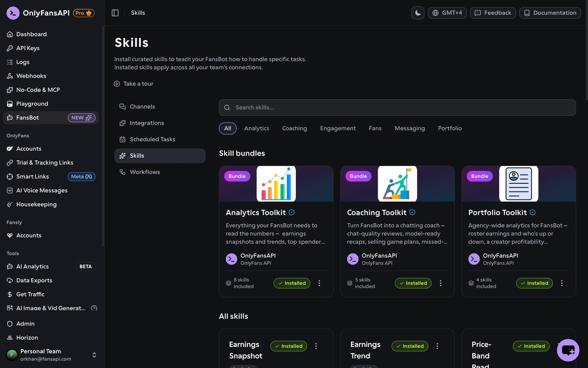Open Admin in the sidebar
The image size is (588, 368).
pyautogui.click(x=51, y=324)
